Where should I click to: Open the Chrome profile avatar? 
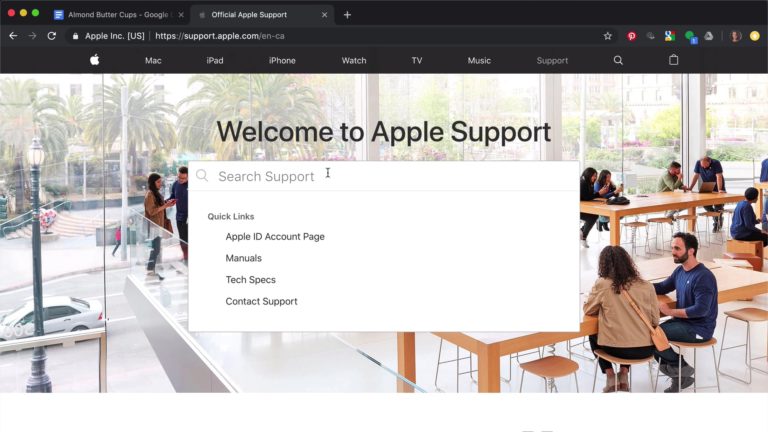click(x=735, y=36)
